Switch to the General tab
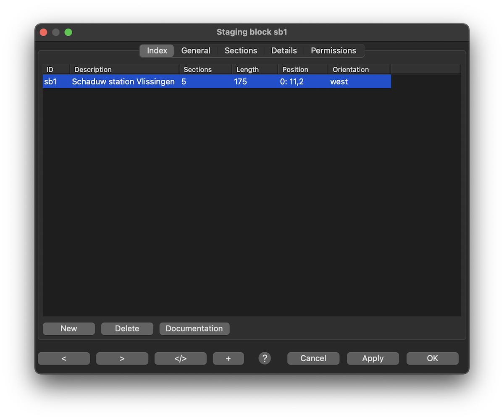This screenshot has height=420, width=504. point(196,51)
